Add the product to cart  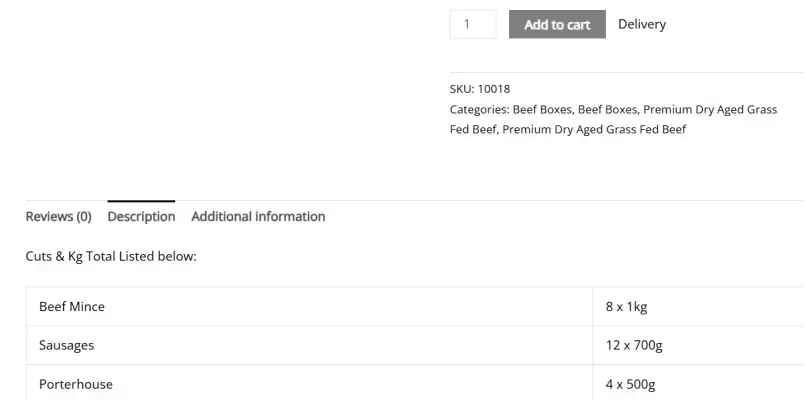point(557,24)
